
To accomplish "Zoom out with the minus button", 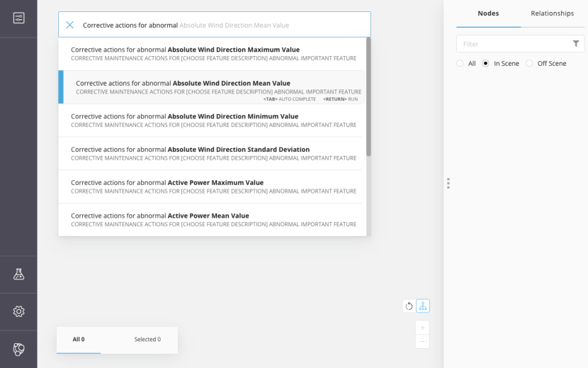I will (x=423, y=341).
